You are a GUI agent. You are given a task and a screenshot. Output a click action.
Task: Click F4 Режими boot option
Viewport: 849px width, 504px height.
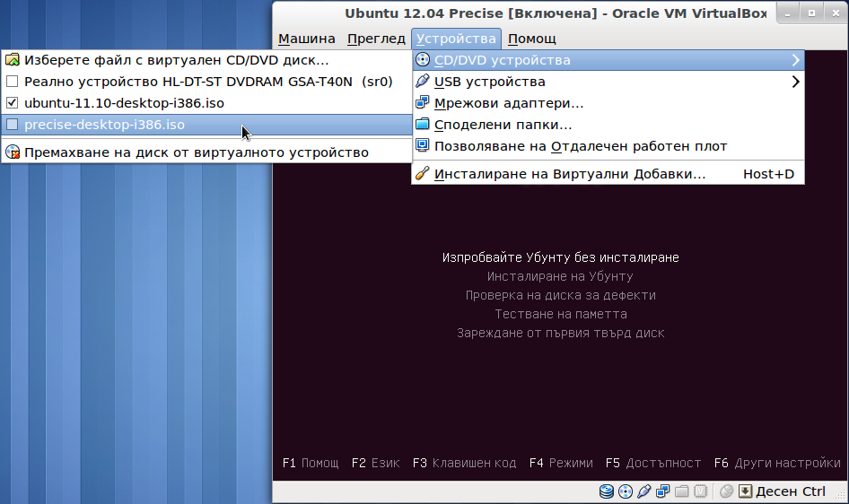[x=561, y=463]
